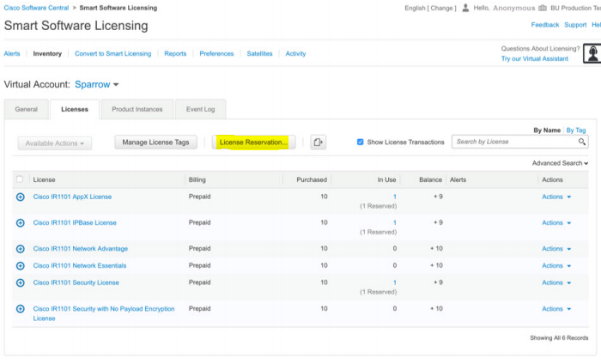Open the Event Log tab
The image size is (601, 364).
[200, 110]
